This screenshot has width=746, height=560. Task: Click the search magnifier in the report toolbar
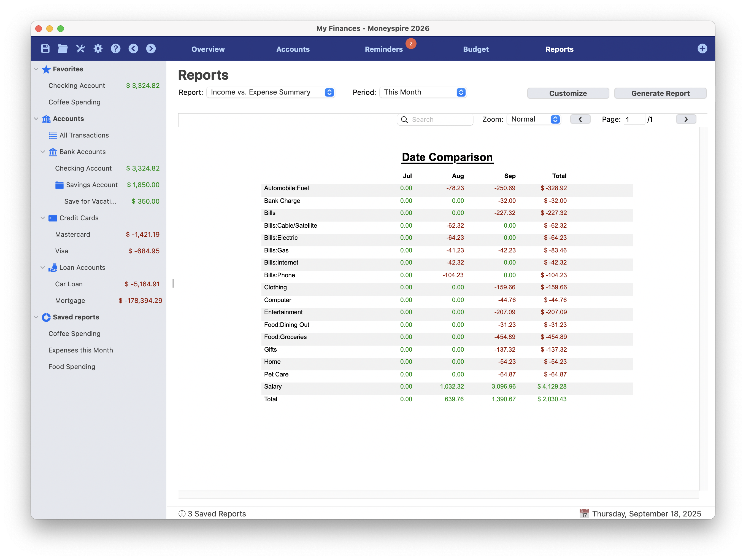(404, 119)
